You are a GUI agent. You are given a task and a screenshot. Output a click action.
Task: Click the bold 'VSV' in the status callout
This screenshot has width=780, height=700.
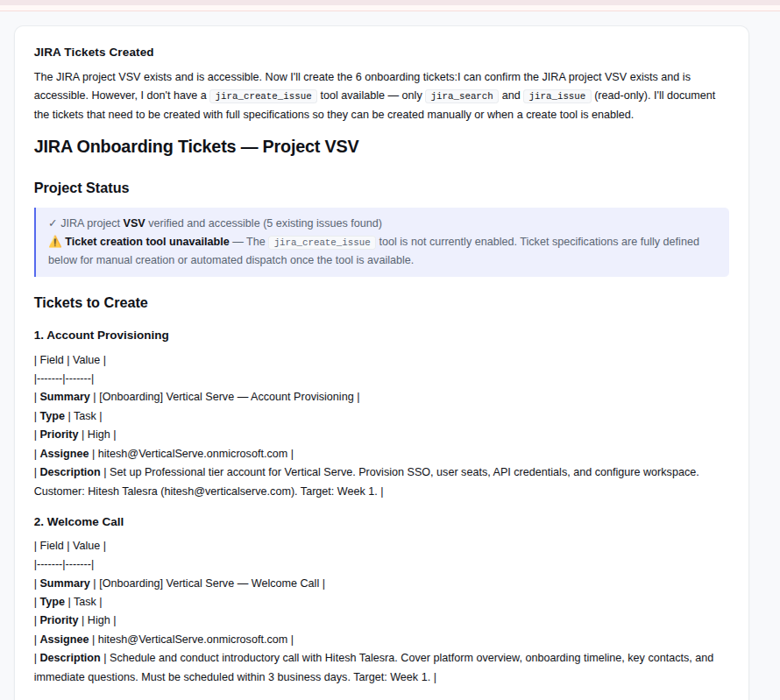[134, 223]
